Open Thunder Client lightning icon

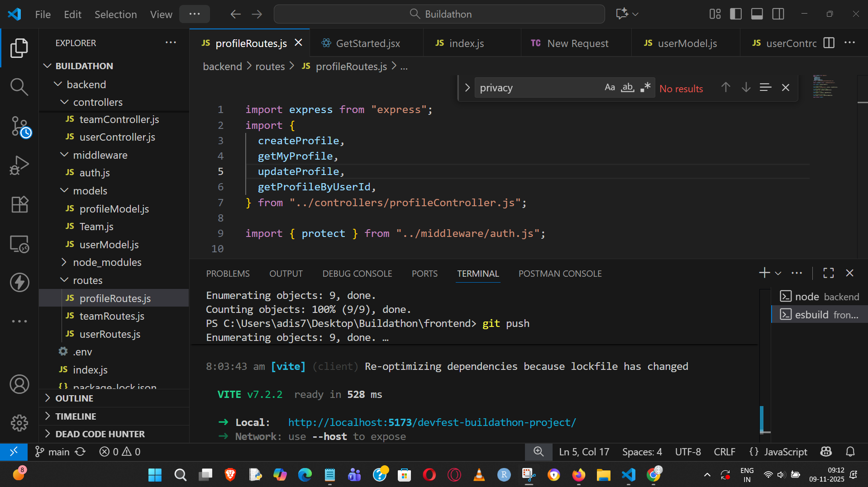19,283
